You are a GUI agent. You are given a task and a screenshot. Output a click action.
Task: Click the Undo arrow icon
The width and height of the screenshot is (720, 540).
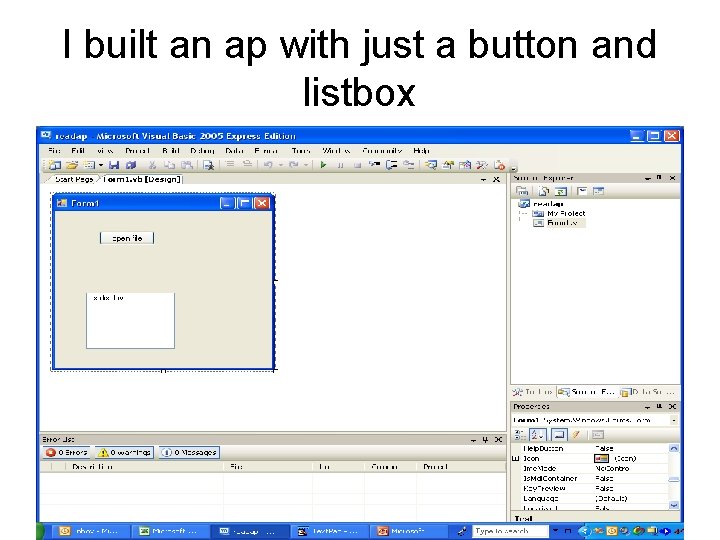tap(268, 164)
